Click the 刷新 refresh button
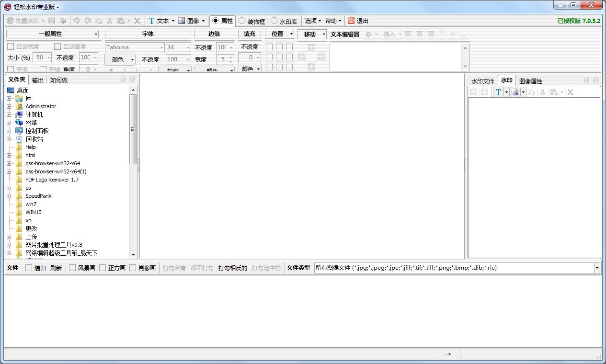The image size is (606, 364). [x=56, y=268]
